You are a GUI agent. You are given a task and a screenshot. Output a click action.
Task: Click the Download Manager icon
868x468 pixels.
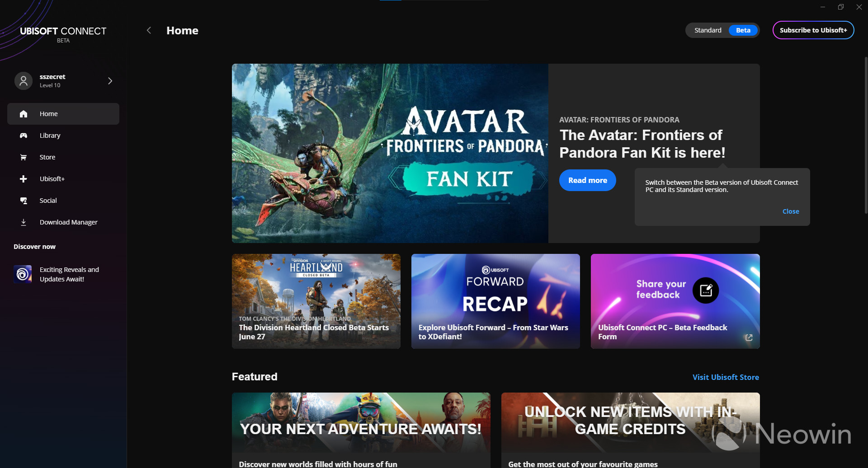tap(23, 222)
